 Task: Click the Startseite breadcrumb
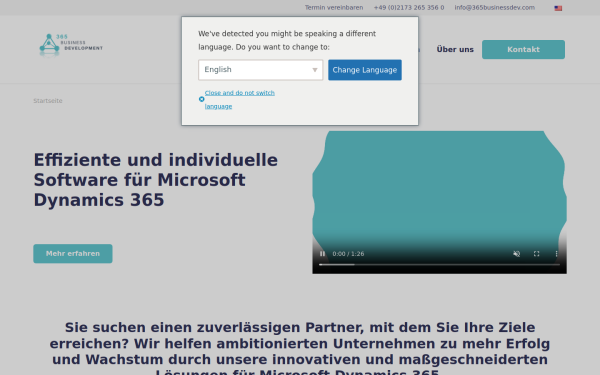47,101
